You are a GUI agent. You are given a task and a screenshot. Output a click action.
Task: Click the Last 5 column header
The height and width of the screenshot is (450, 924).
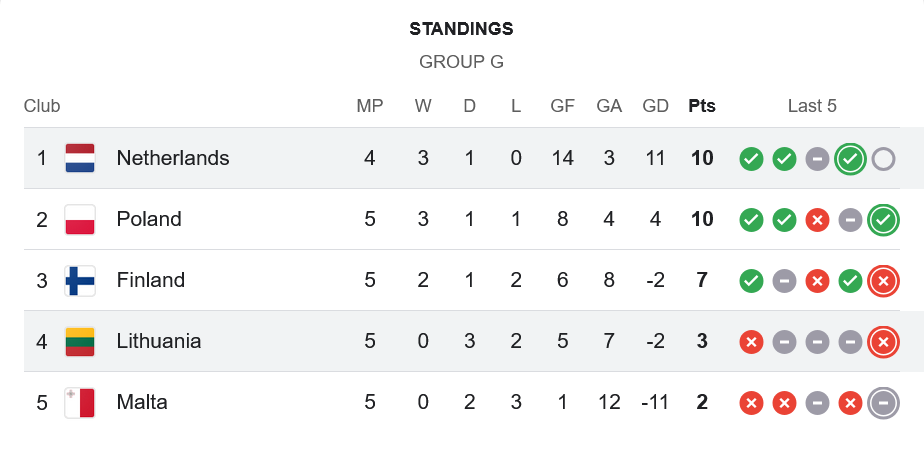(812, 106)
